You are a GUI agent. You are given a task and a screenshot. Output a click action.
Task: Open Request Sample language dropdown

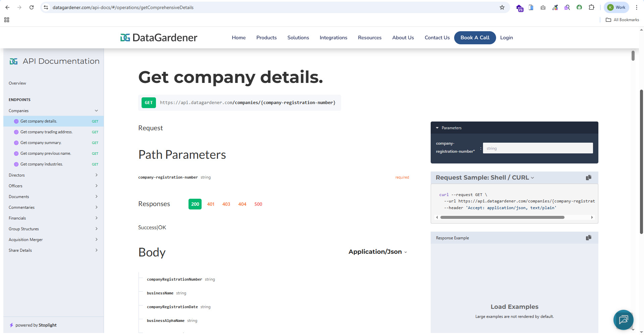click(x=485, y=178)
